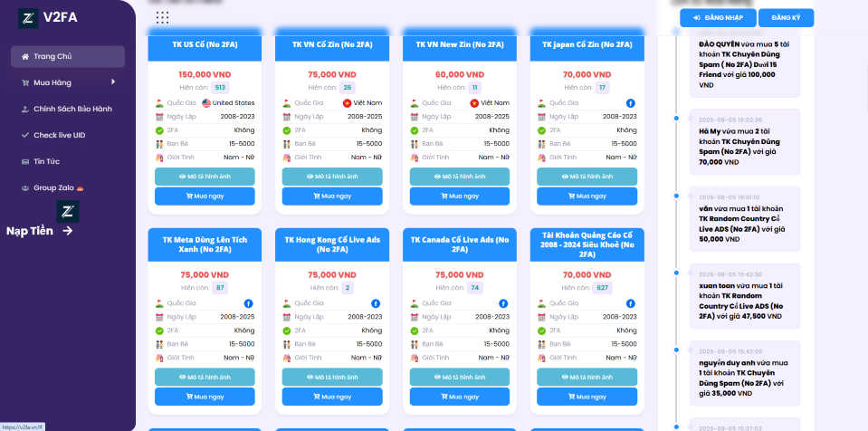Click the United States flag icon
Screen dimensions: 868x431
206,103
